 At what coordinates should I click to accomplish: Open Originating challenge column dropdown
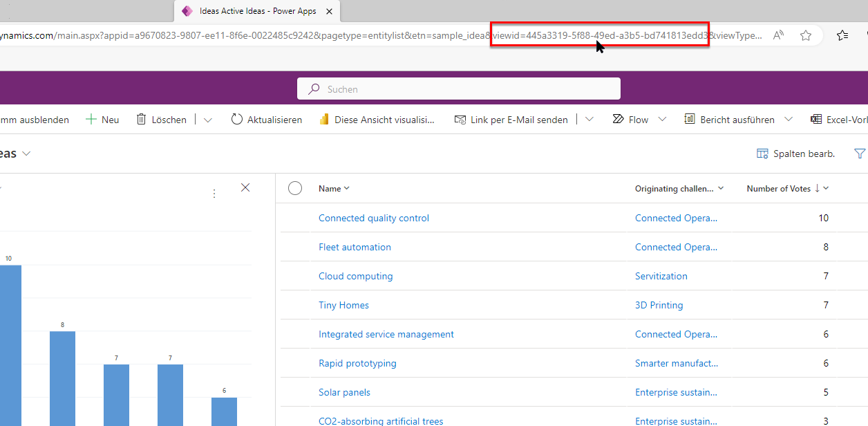721,188
